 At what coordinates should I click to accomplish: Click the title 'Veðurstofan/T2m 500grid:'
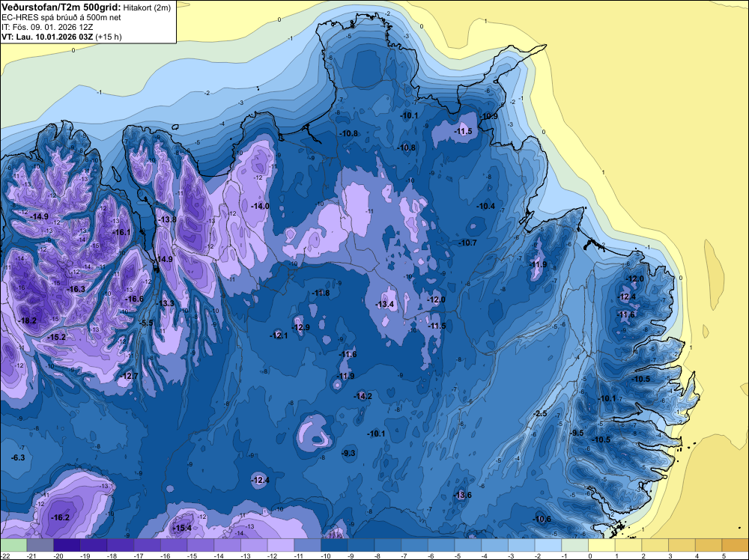61,7
